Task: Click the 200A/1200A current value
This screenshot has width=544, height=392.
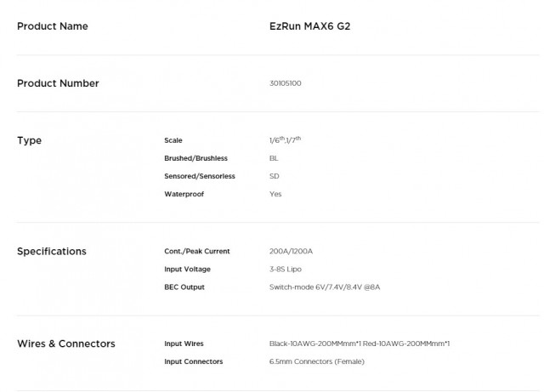Action: point(291,252)
